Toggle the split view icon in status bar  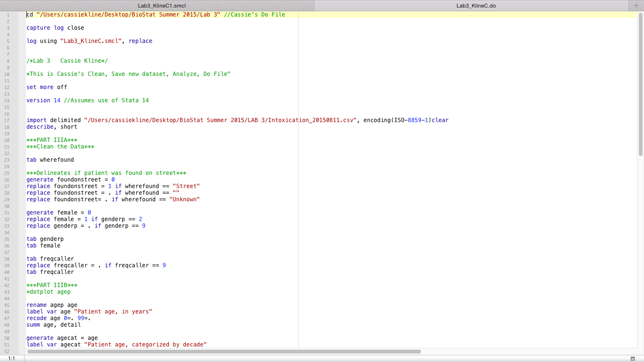coord(632,359)
